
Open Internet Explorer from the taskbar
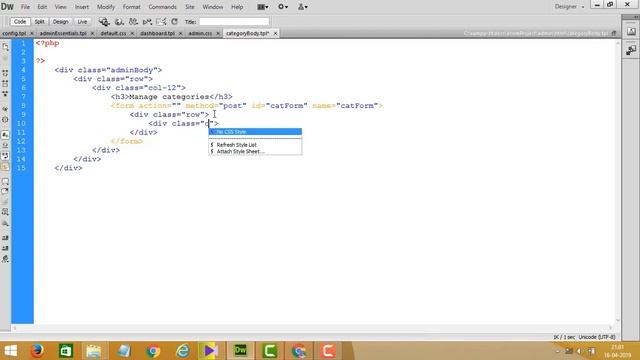(x=182, y=351)
